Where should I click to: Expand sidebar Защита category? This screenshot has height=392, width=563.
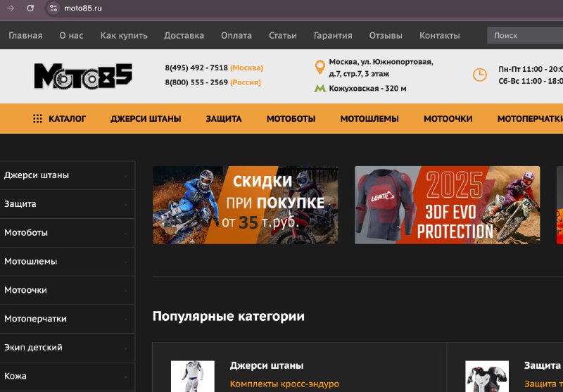pyautogui.click(x=67, y=204)
